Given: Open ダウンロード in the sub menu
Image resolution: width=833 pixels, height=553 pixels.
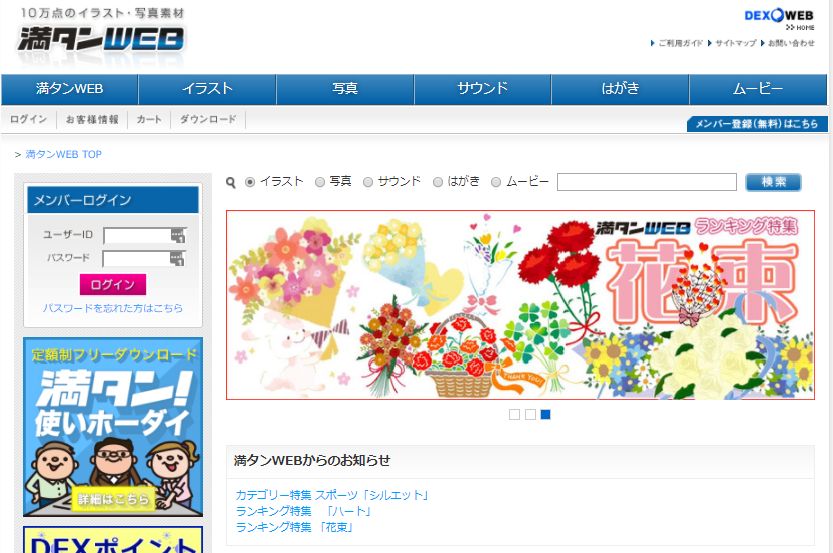Looking at the screenshot, I should coord(208,120).
